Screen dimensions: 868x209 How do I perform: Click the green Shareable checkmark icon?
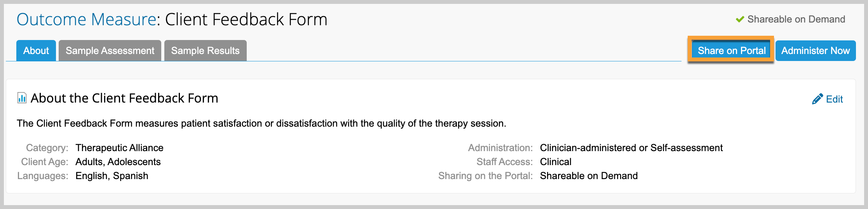pyautogui.click(x=740, y=19)
